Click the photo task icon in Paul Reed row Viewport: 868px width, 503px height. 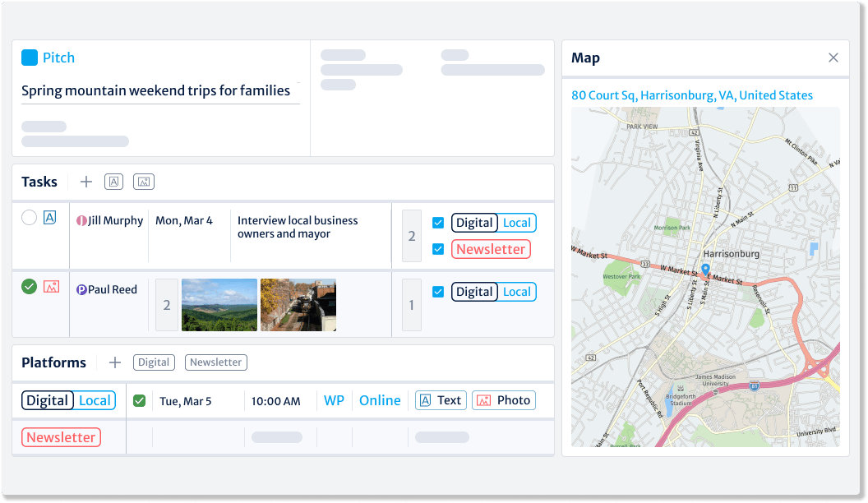tap(51, 287)
